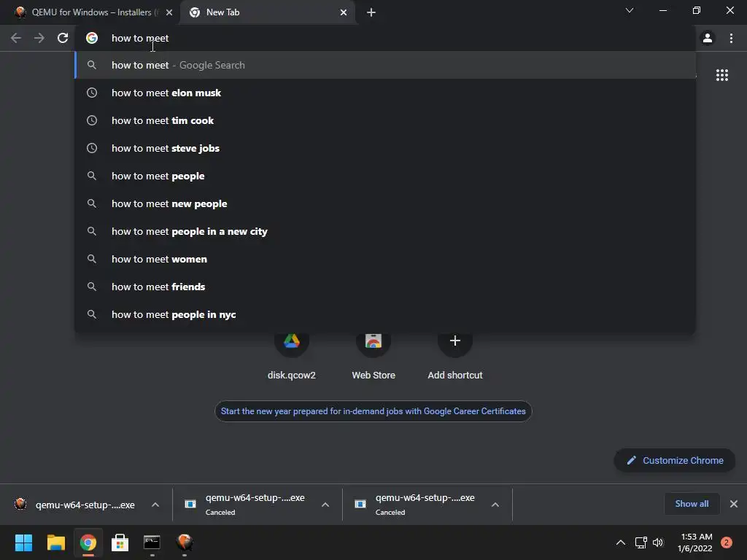
Task: Switch to QEMU for Windows Installers tab
Action: (x=90, y=12)
